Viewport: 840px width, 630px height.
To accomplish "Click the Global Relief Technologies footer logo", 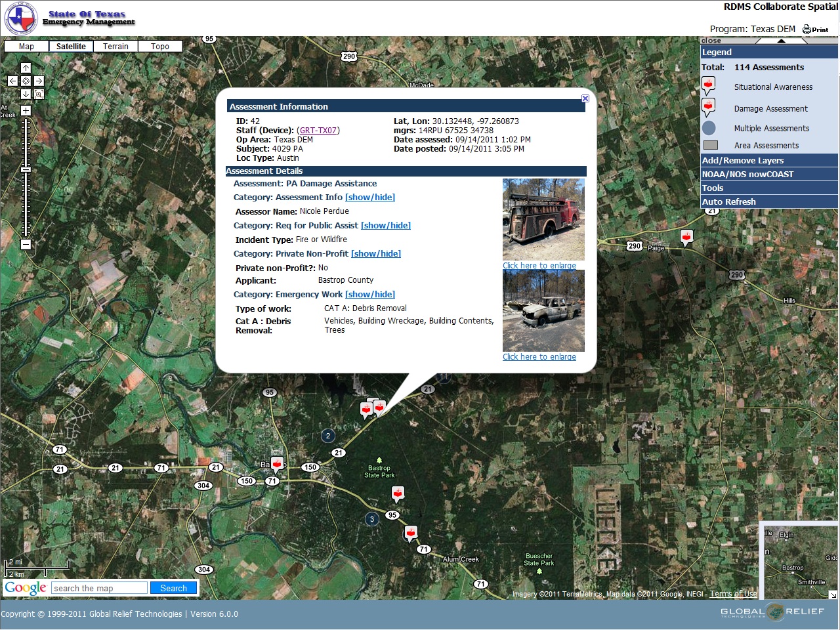I will pos(772,612).
